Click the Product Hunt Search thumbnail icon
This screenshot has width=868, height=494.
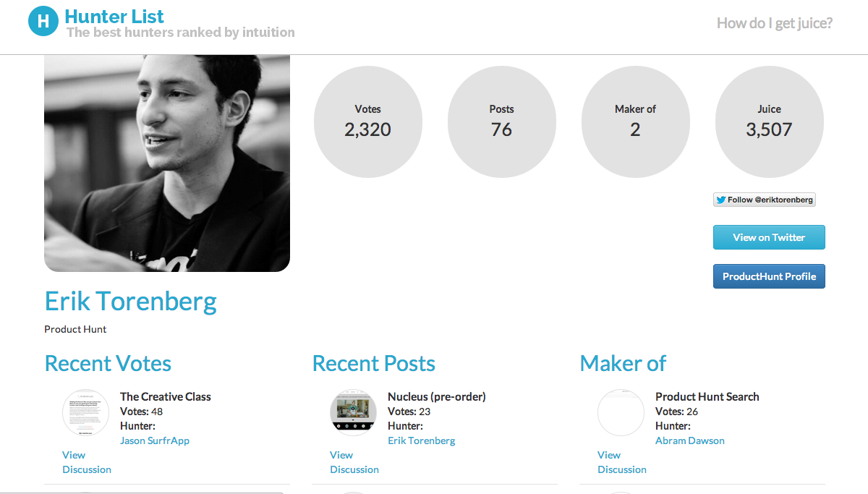[x=621, y=412]
